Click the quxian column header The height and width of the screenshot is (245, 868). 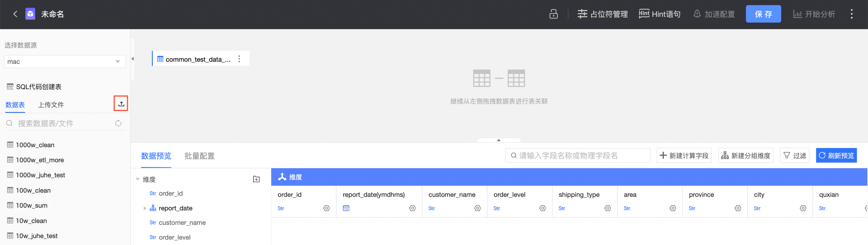coord(829,194)
